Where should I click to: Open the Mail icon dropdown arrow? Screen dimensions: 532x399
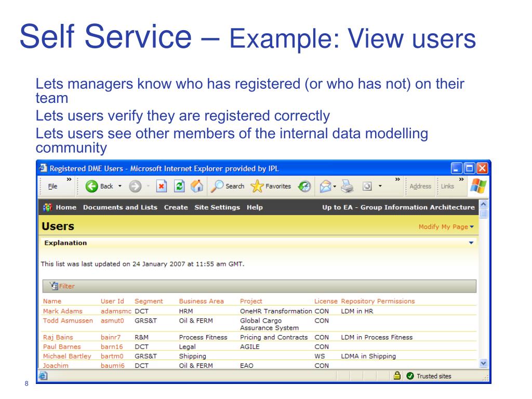pyautogui.click(x=335, y=187)
